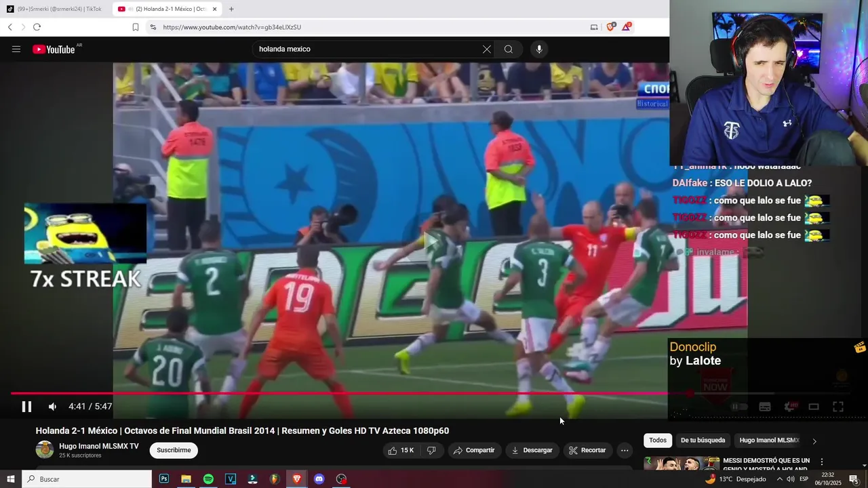Clear the search box with the X icon
This screenshot has width=868, height=488.
pyautogui.click(x=486, y=49)
